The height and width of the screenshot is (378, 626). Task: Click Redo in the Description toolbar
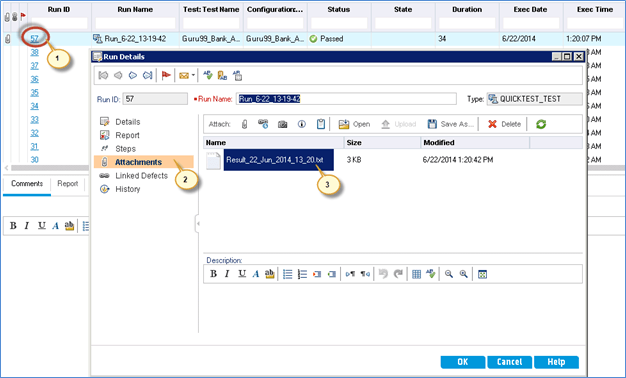click(398, 274)
